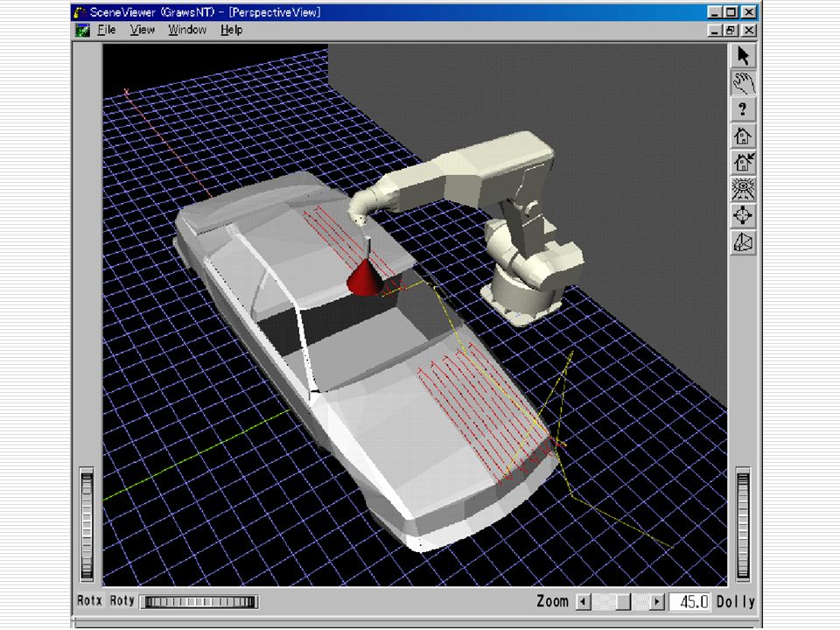Minimize the SceneViewer main window
Screen dimensions: 840x630
(715, 11)
